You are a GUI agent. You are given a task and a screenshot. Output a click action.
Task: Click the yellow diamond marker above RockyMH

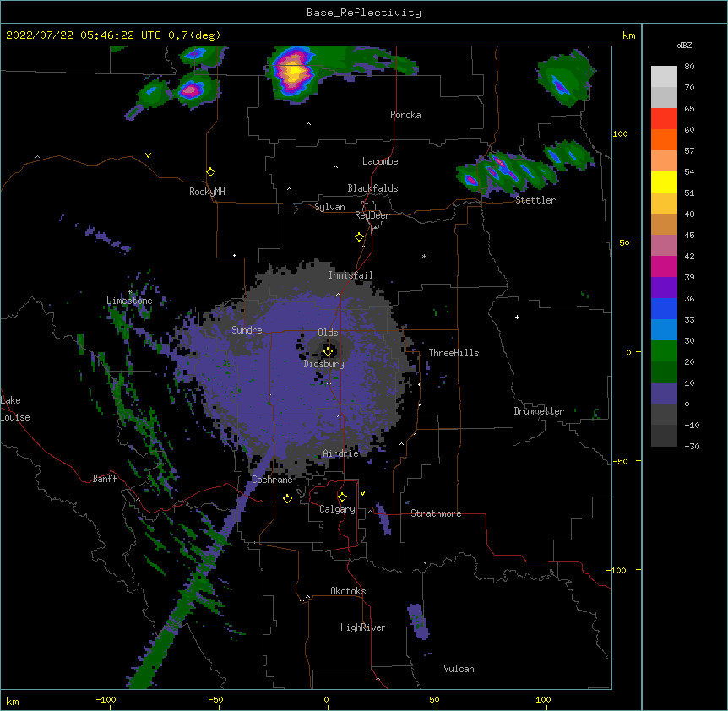(x=210, y=172)
